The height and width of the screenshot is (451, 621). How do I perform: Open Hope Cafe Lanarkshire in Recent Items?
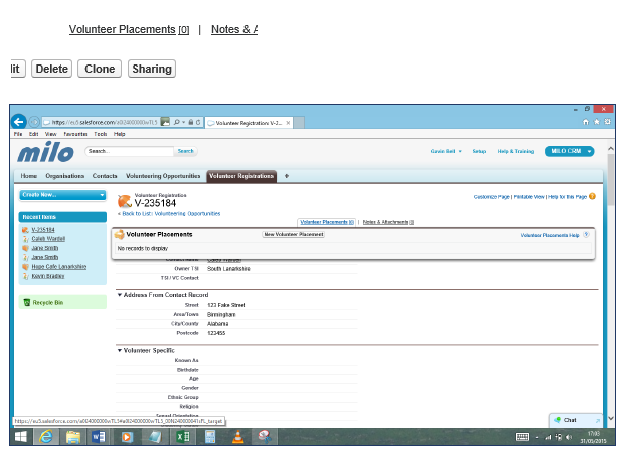point(59,267)
